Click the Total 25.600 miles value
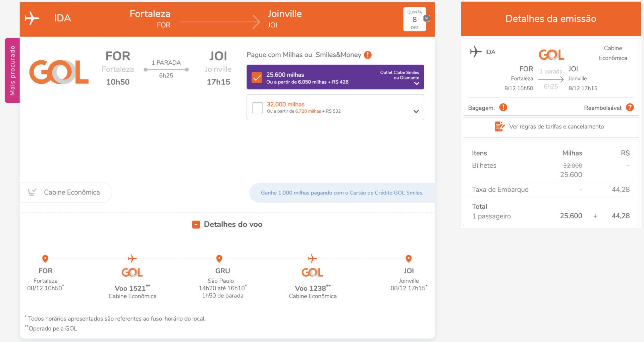This screenshot has height=342, width=644. point(571,216)
